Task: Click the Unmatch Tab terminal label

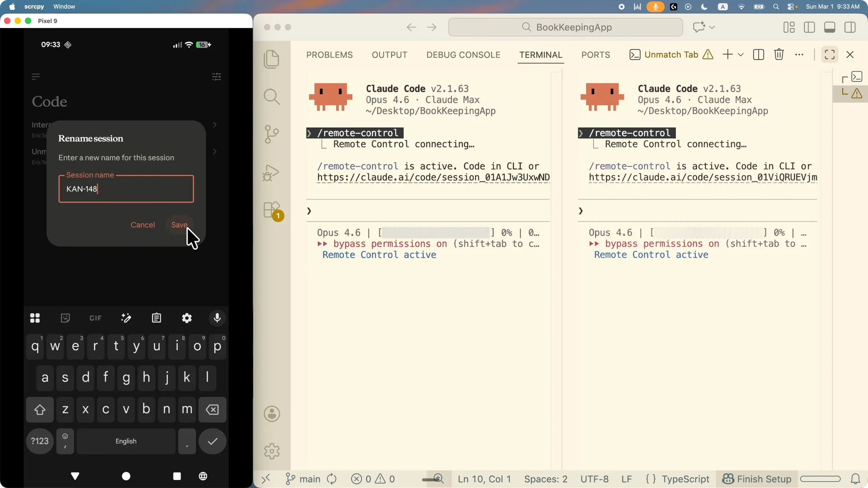Action: 671,55
